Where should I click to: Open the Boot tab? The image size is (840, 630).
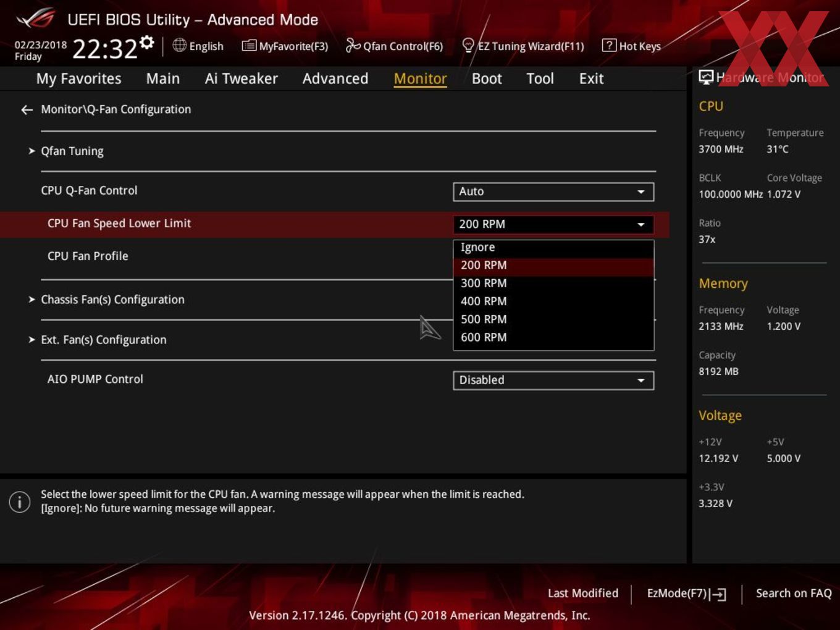487,79
